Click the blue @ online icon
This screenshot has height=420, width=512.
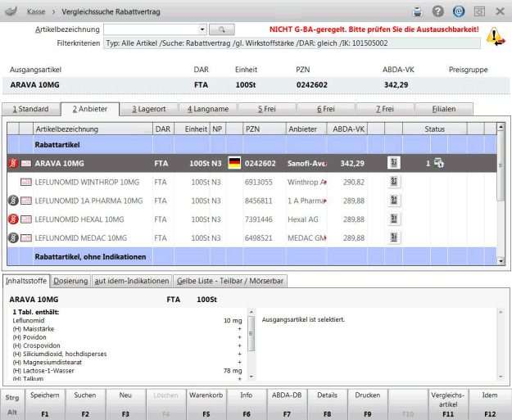(x=459, y=11)
